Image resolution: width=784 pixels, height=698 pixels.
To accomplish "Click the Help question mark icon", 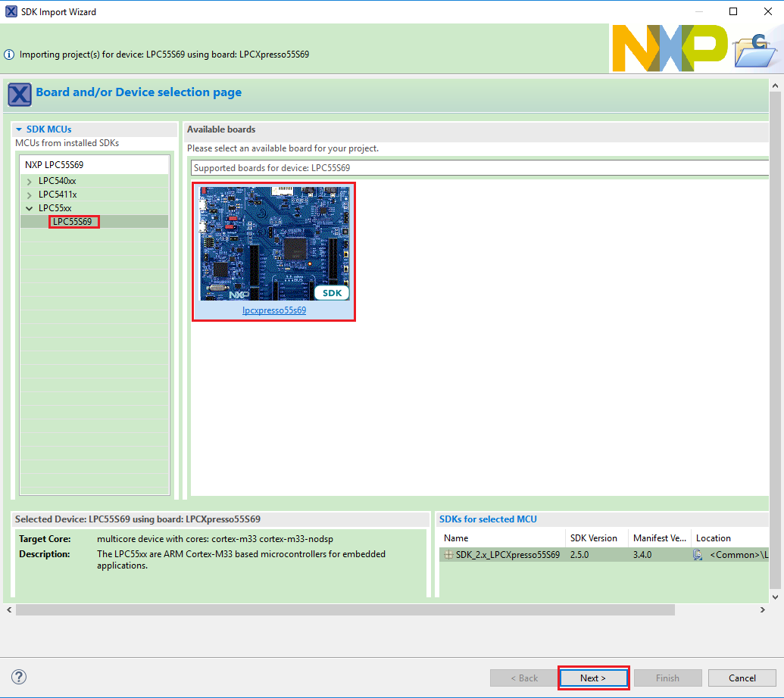I will [20, 677].
